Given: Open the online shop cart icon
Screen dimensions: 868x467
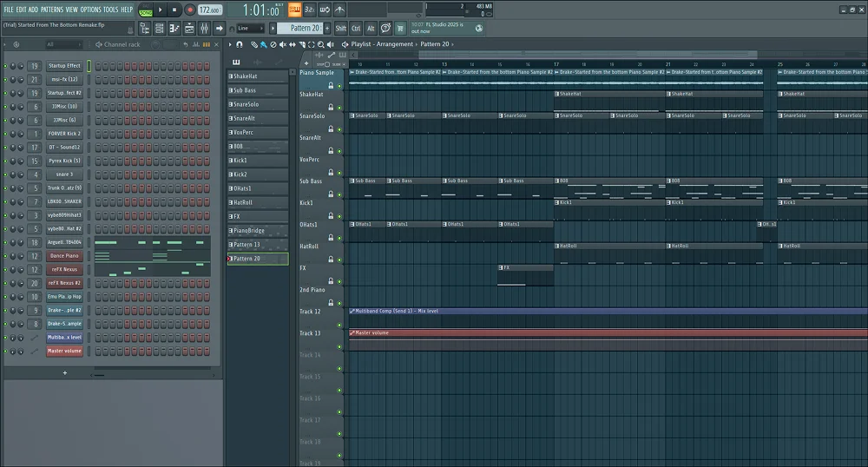Looking at the screenshot, I should point(400,29).
